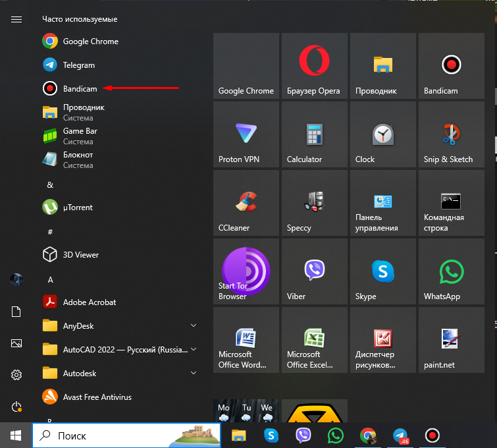Expand the Start menu hamburger navigation

[16, 19]
